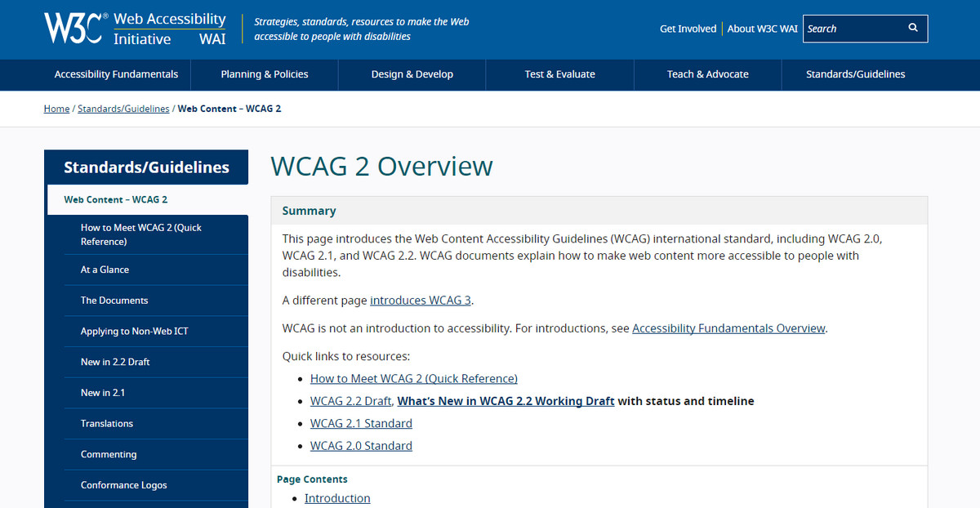The image size is (980, 508).
Task: Click the Standards/Guidelines sidebar heading
Action: click(146, 167)
